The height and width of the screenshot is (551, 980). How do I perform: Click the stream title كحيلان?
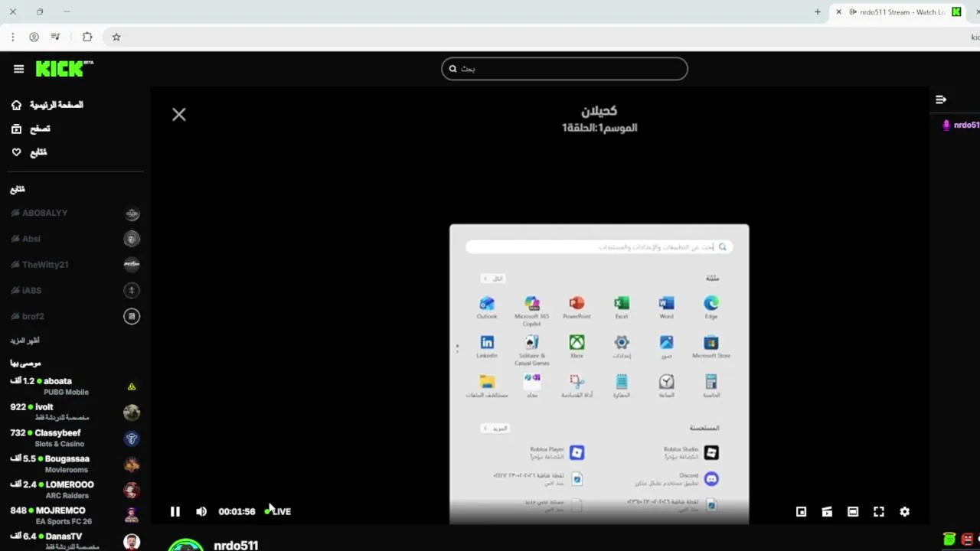(599, 112)
